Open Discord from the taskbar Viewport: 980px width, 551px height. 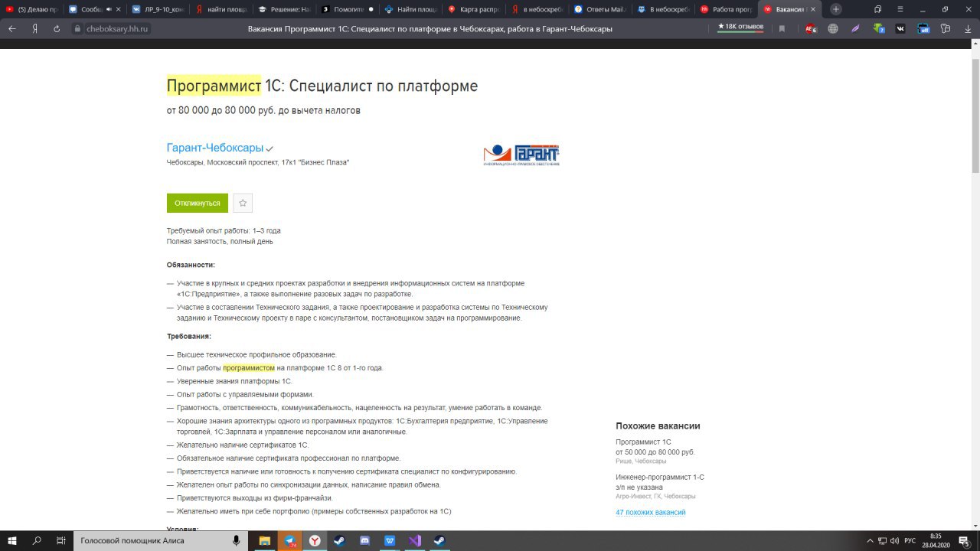click(x=364, y=540)
